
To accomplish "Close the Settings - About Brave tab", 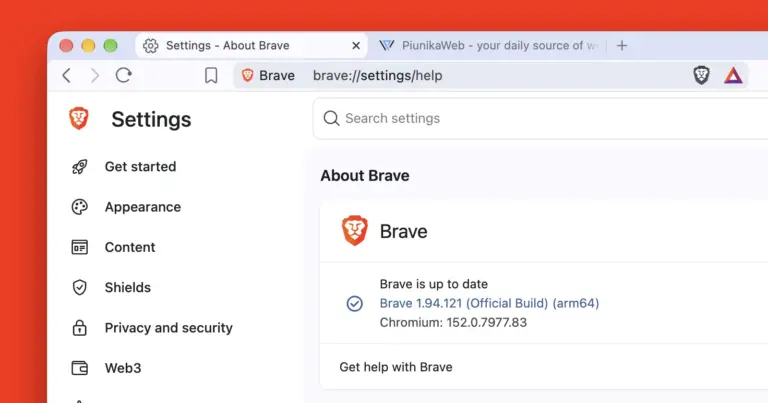I will point(356,46).
